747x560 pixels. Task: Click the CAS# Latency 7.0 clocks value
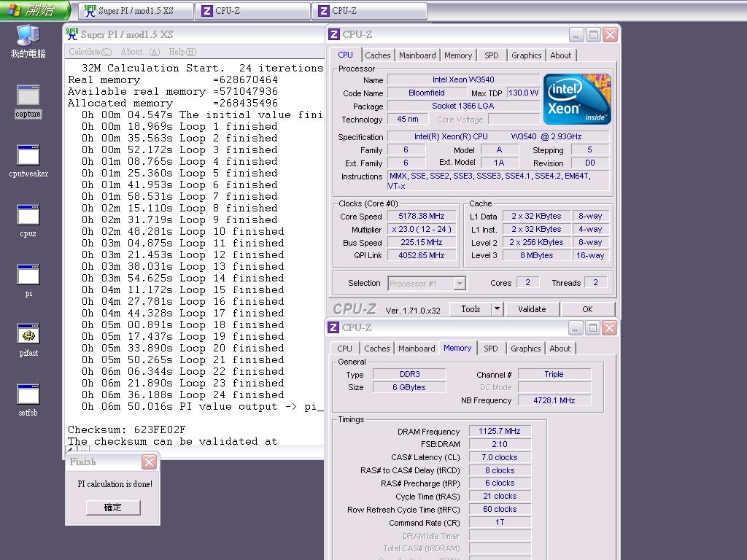point(500,457)
